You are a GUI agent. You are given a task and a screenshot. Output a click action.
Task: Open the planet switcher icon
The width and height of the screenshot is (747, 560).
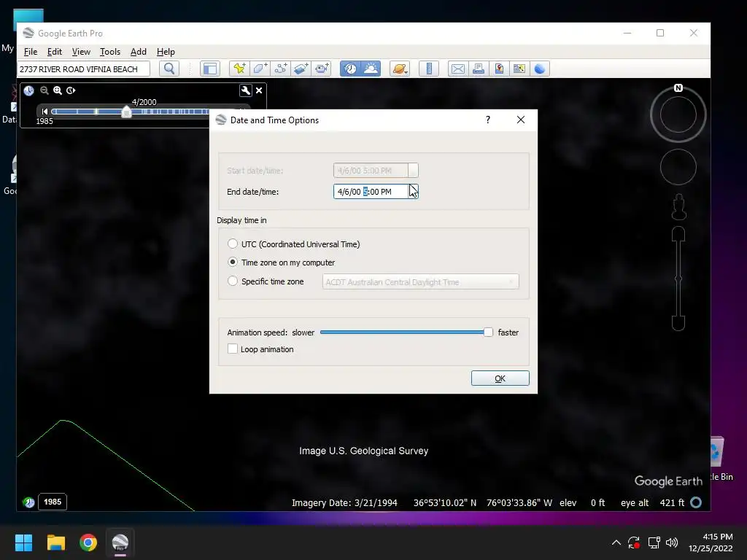(399, 69)
